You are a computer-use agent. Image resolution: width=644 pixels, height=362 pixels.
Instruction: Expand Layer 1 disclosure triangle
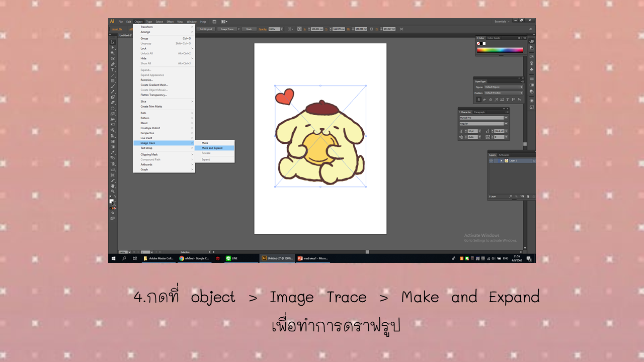coord(501,161)
